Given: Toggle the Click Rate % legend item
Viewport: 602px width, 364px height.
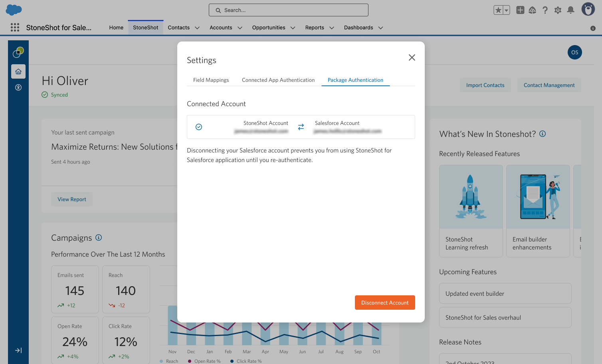Looking at the screenshot, I should (246, 361).
